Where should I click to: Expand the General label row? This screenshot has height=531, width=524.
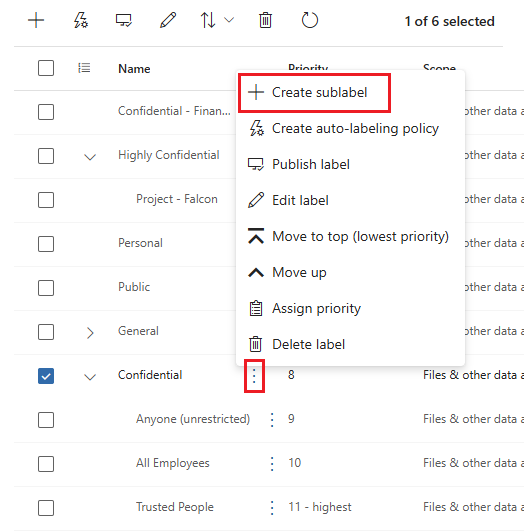click(90, 333)
